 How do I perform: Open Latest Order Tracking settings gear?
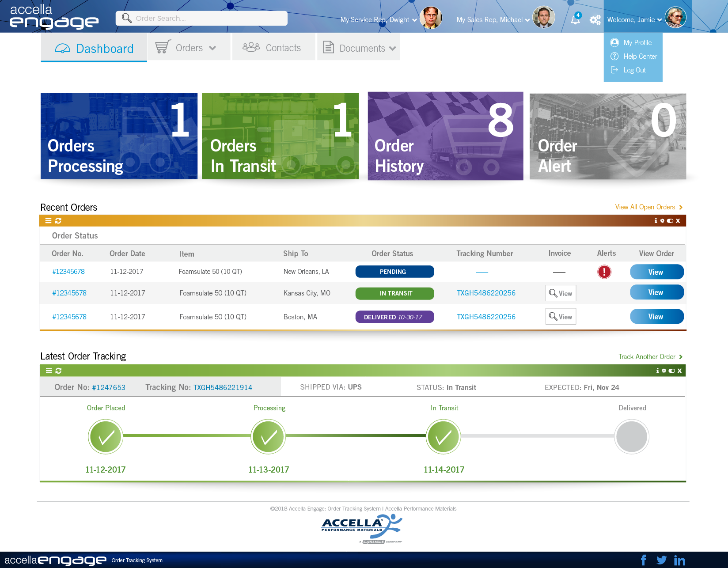664,371
